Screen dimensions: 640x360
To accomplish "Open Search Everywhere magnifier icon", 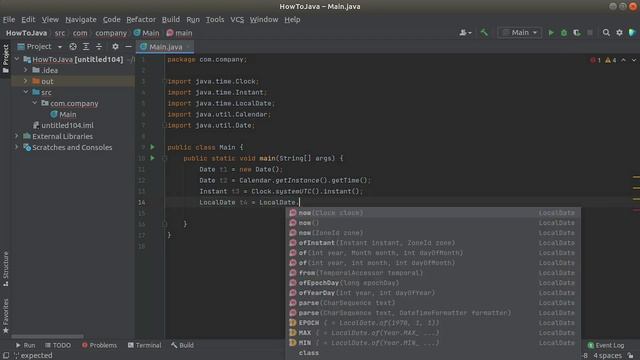I will click(606, 33).
